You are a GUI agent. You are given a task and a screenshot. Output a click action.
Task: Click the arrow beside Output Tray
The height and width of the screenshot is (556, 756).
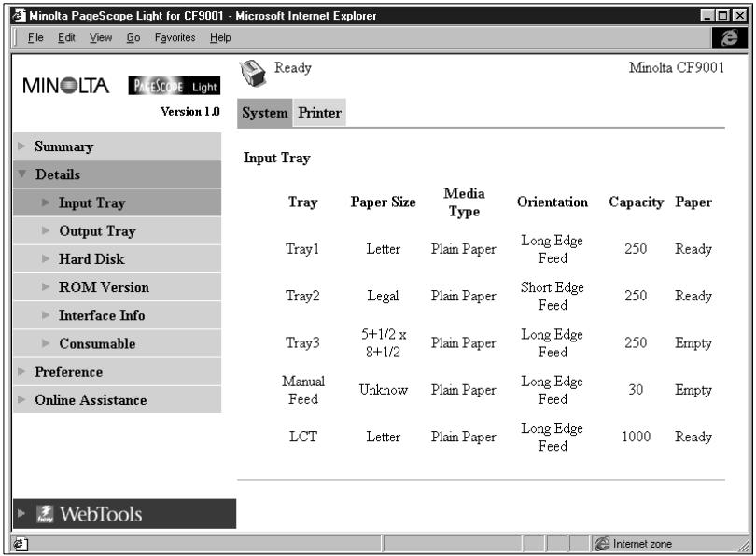[x=46, y=230]
